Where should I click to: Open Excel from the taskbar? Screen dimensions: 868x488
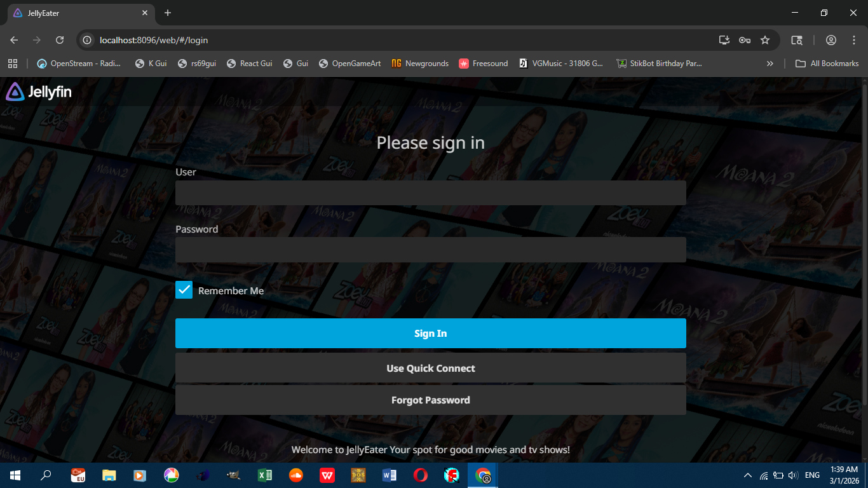[265, 475]
